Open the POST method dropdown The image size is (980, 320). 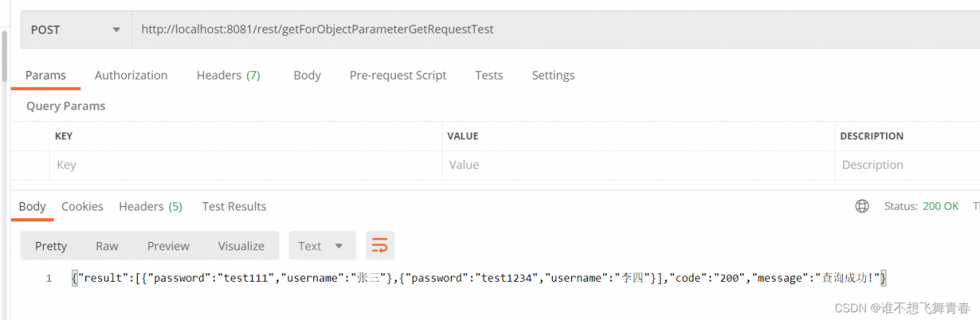click(76, 29)
